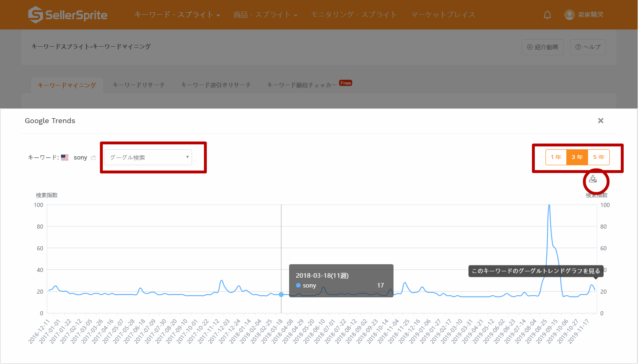
Task: Open the external link icon next to sony
Action: click(93, 157)
